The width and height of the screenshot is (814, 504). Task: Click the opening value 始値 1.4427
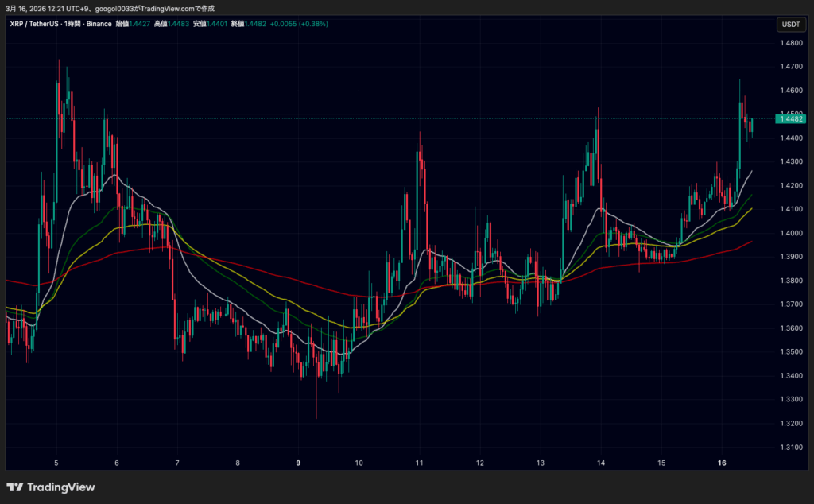132,24
